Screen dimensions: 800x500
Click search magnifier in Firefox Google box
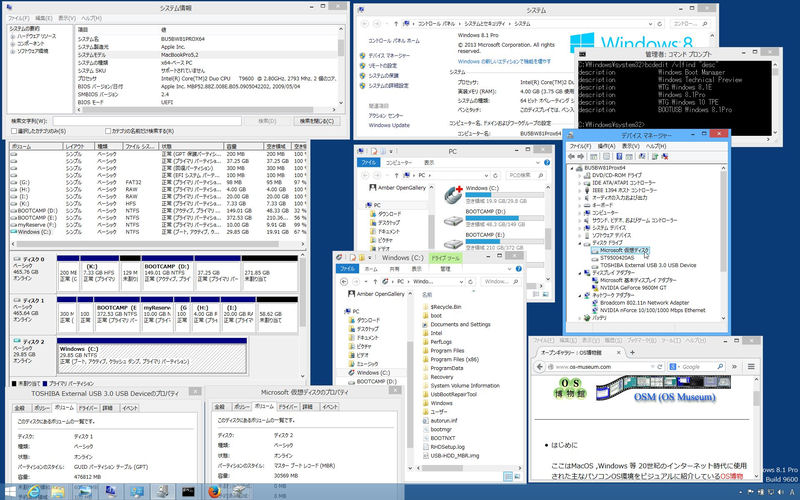[720, 366]
